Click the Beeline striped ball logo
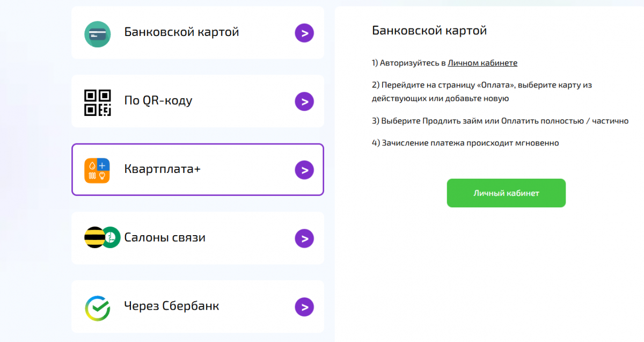The height and width of the screenshot is (342, 644). tap(93, 238)
